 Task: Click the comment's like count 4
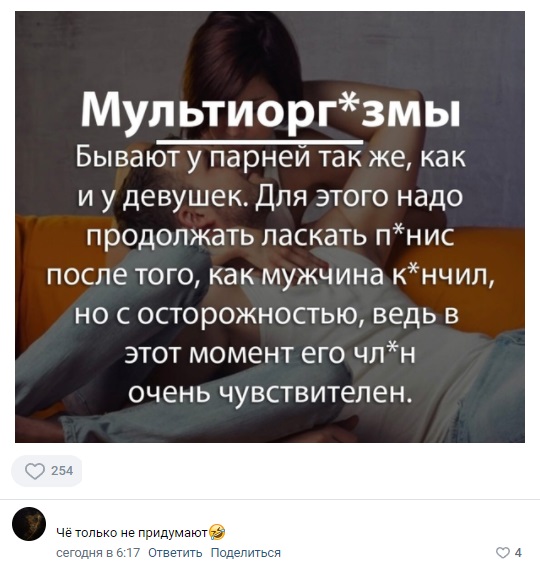pos(518,553)
